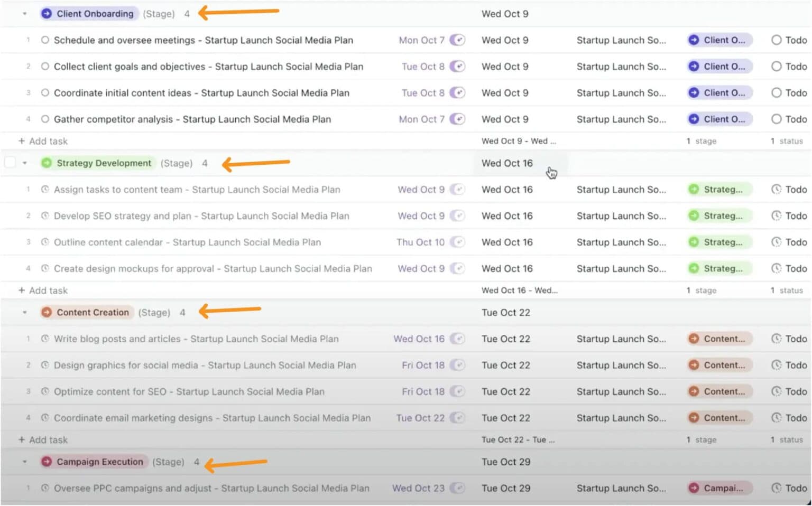Click the clock icon beside Assign tasks to content team
812x506 pixels.
click(x=45, y=189)
